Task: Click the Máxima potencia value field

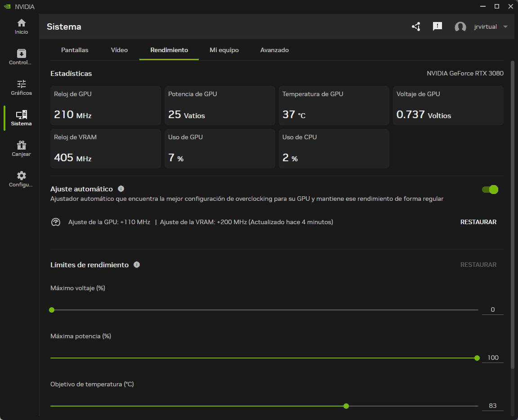Action: point(493,358)
